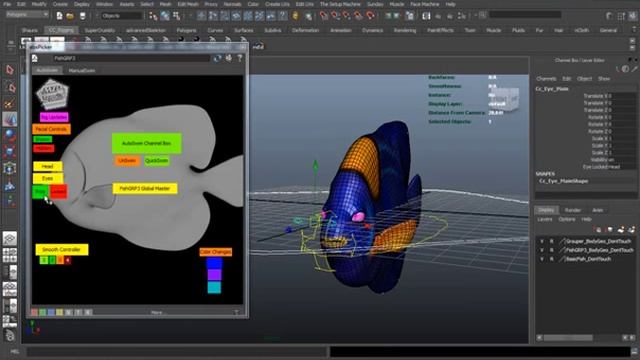Click the question mark help icon in abxPicker
Image resolution: width=640 pixels, height=360 pixels.
coord(240,58)
